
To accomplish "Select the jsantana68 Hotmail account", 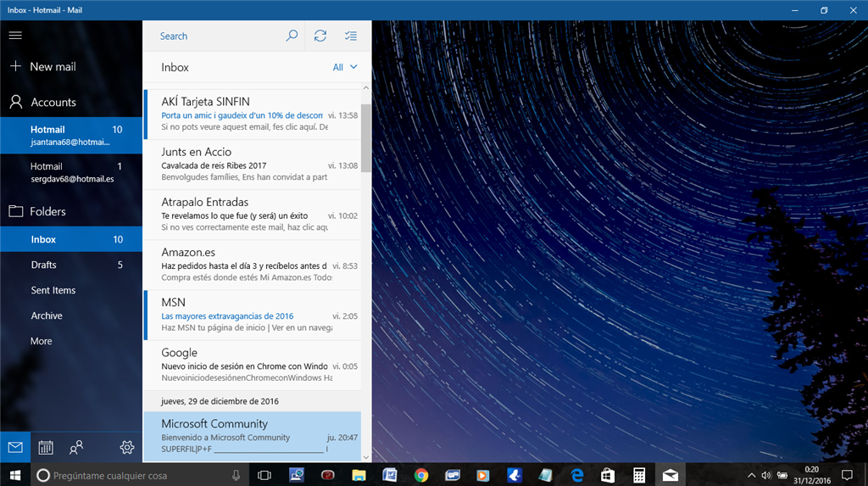I will 71,135.
